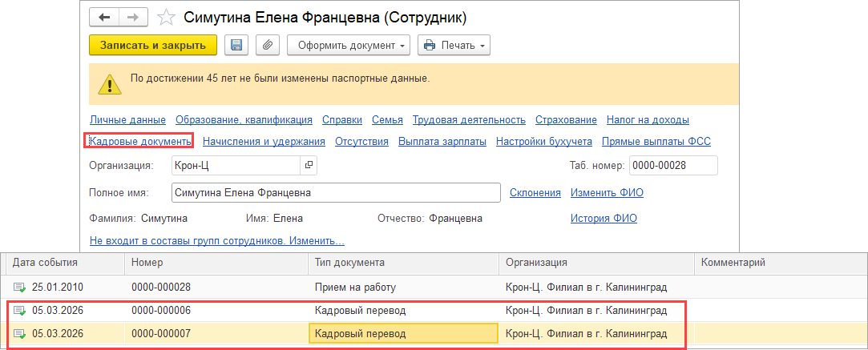Open the "Склонения" link
Viewport: 868px width, 350px height.
tap(535, 192)
